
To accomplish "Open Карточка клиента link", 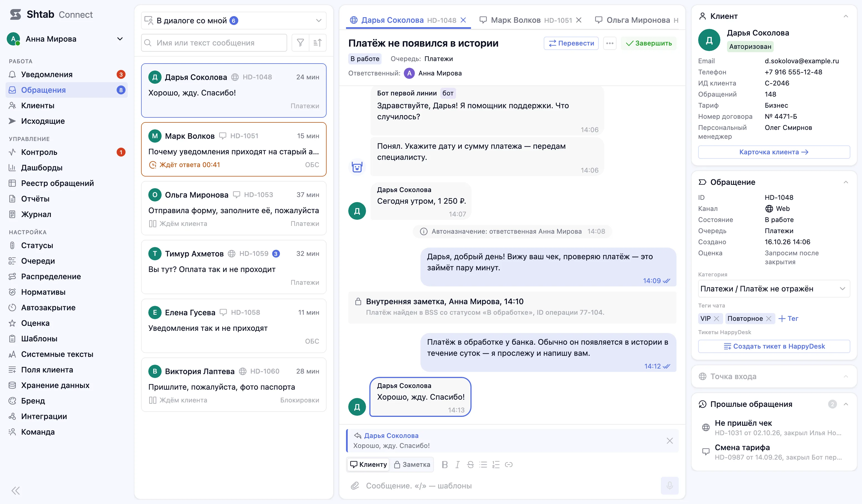I will tap(774, 152).
